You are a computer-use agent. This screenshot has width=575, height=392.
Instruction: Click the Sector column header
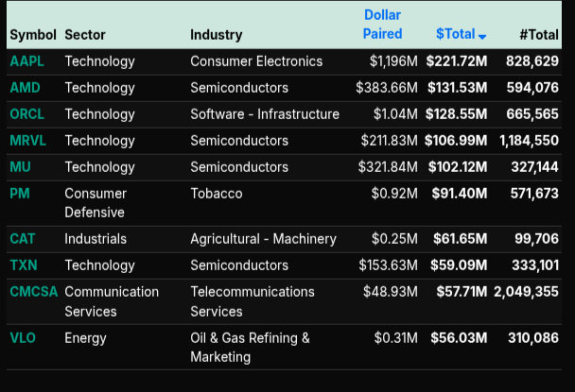click(85, 35)
